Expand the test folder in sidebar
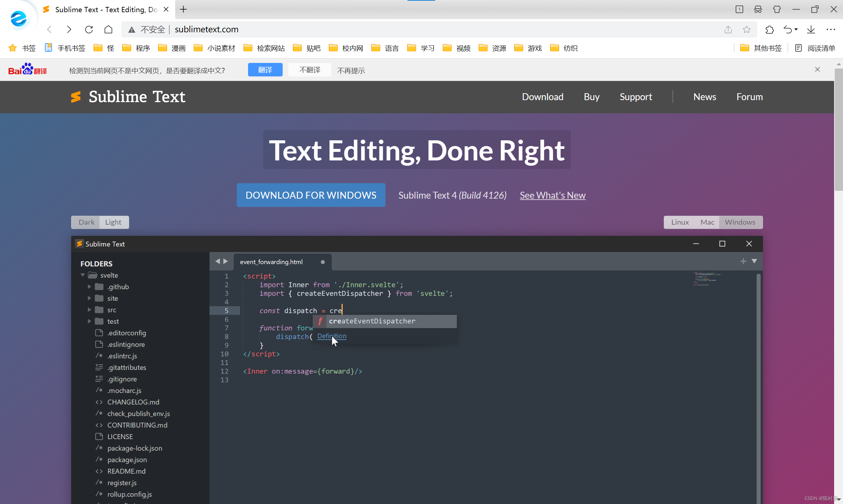The height and width of the screenshot is (504, 843). (89, 321)
